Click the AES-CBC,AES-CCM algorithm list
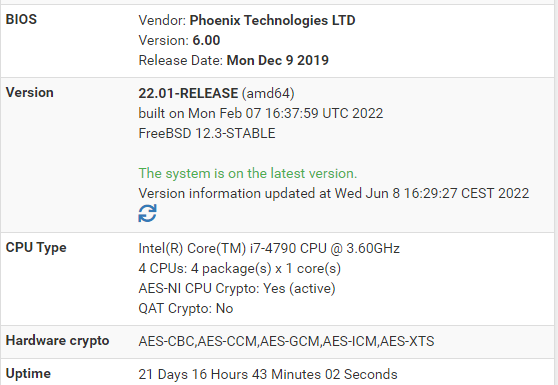This screenshot has height=385, width=558. [x=286, y=341]
